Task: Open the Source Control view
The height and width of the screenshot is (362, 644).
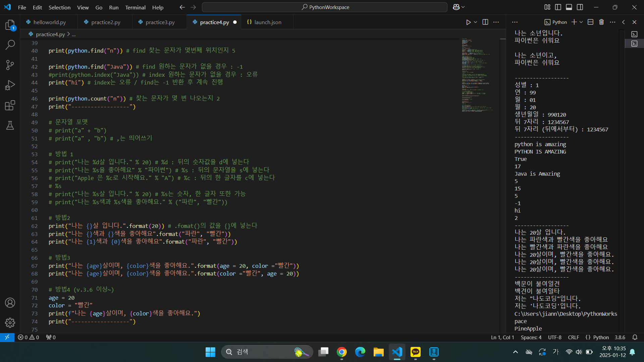Action: pos(10,65)
